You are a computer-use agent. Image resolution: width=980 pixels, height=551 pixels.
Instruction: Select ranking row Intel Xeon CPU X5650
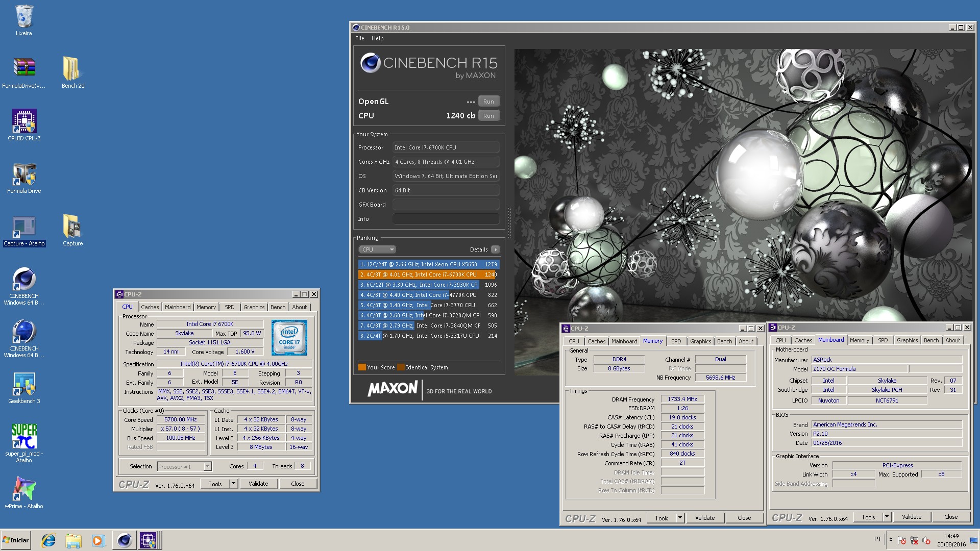(x=429, y=264)
